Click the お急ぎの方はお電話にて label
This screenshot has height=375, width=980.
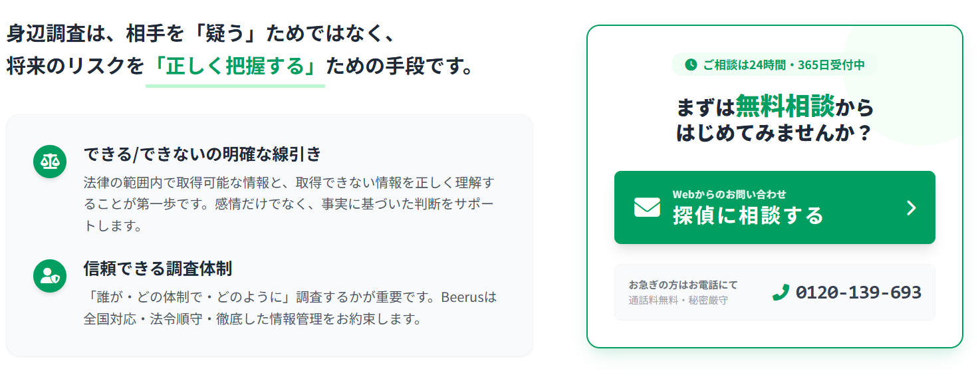(x=683, y=285)
